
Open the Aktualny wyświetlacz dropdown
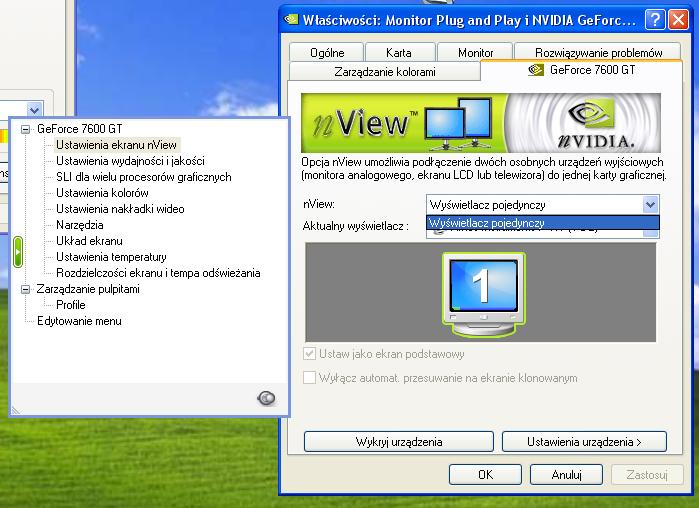(651, 233)
